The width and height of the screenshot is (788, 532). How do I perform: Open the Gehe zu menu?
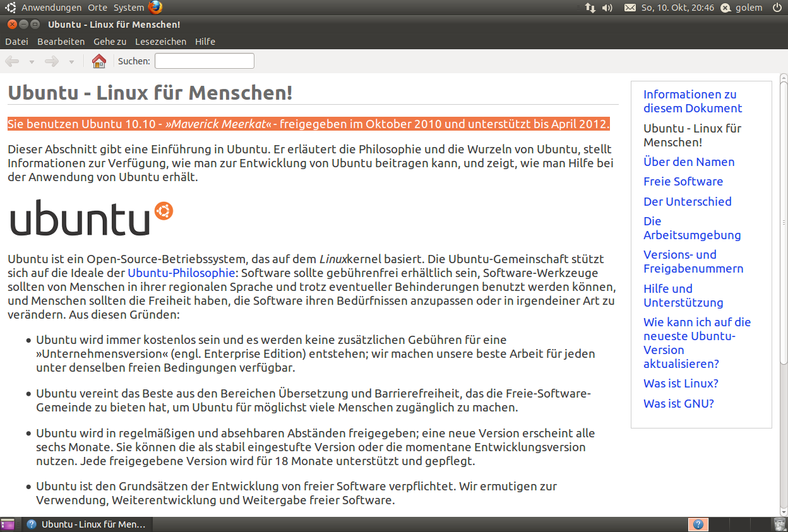tap(110, 42)
